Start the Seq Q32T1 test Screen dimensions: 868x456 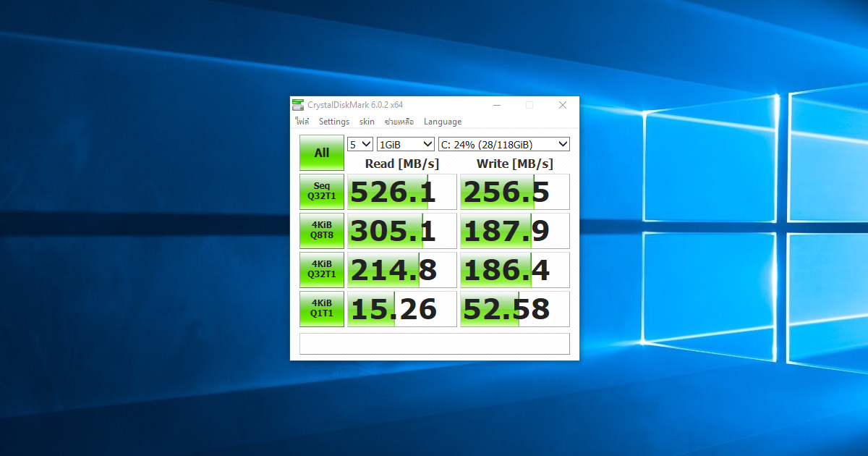tap(322, 191)
